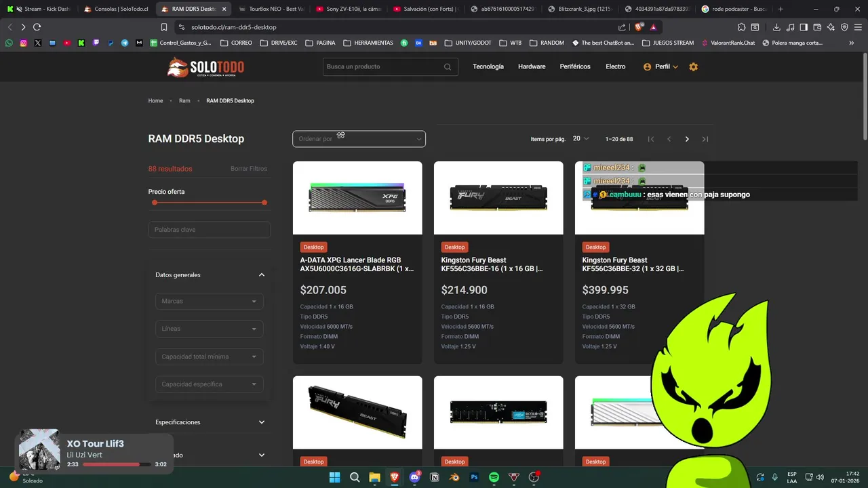Open the X (Twitter) bookmark icon
Image resolution: width=868 pixels, height=488 pixels.
(37, 43)
